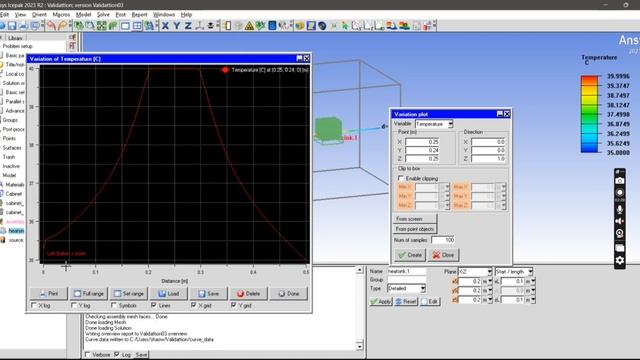Open the Macros menu
Image resolution: width=640 pixels, height=360 pixels.
point(61,14)
